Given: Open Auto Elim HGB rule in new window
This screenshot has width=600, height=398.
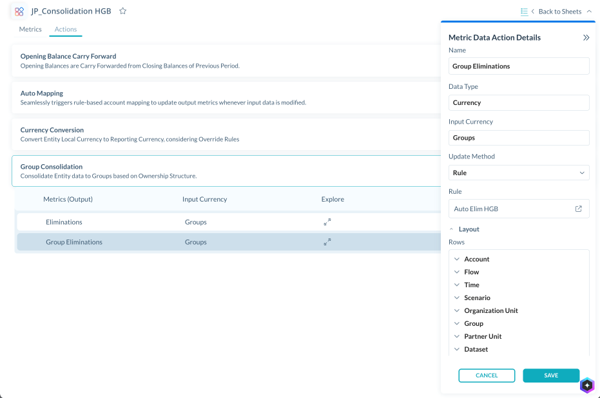Looking at the screenshot, I should tap(578, 209).
